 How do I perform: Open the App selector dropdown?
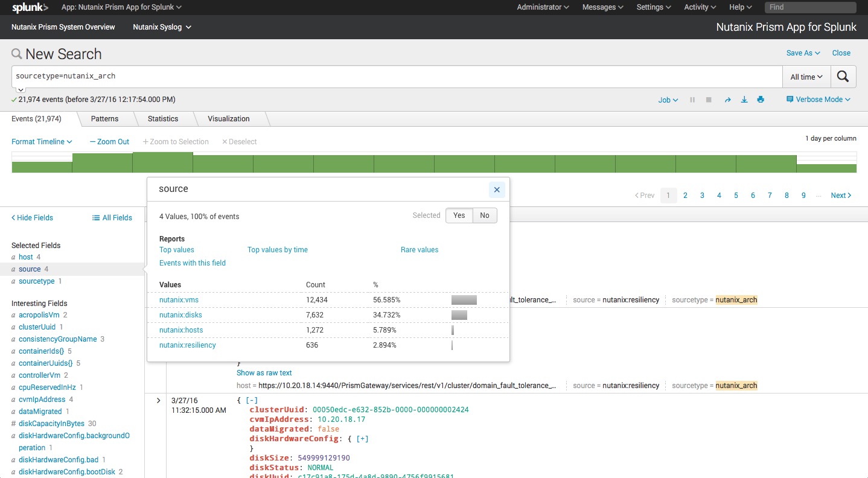121,7
